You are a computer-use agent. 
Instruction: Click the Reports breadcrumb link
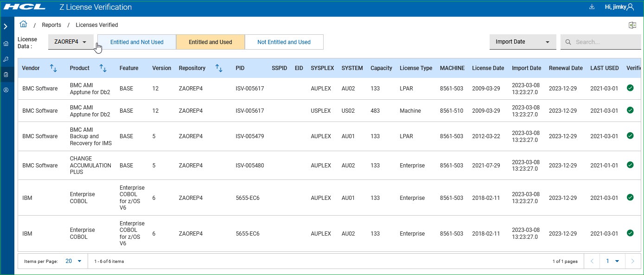[x=51, y=25]
